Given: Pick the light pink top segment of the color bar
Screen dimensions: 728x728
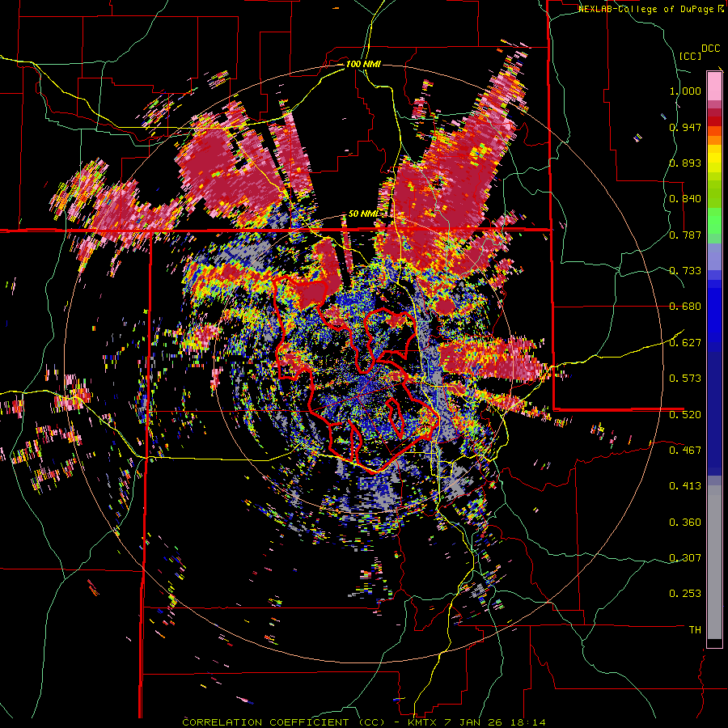Looking at the screenshot, I should 714,86.
